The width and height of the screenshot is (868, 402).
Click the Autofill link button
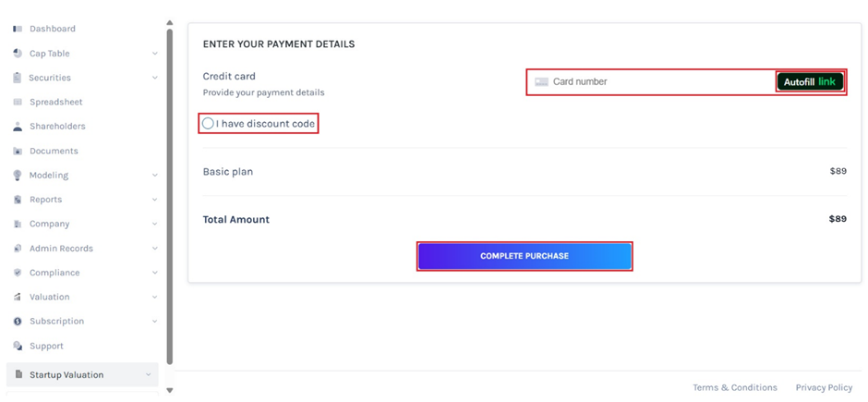click(810, 82)
